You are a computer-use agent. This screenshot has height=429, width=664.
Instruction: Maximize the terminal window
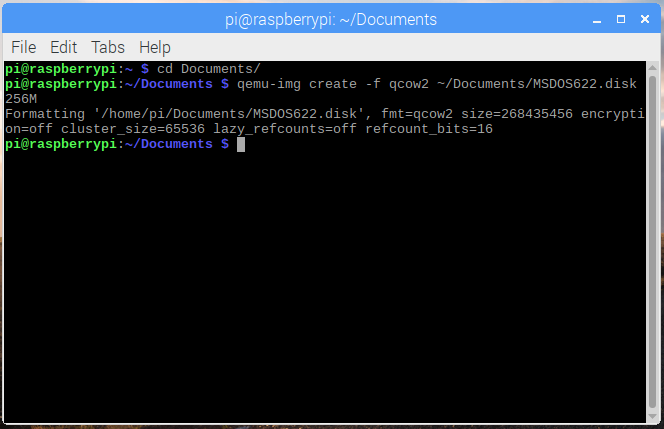point(621,19)
